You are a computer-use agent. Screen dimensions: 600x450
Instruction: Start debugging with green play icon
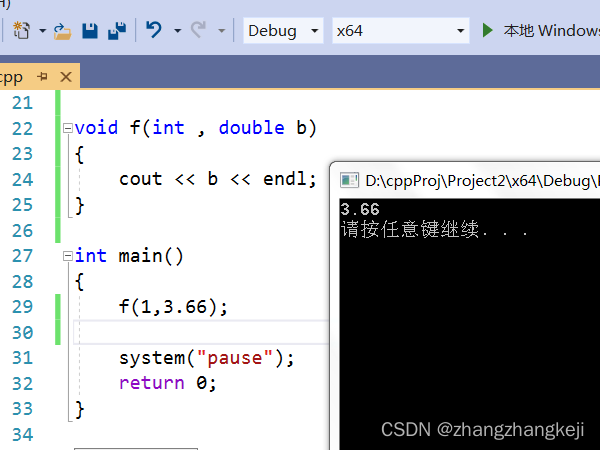(487, 30)
